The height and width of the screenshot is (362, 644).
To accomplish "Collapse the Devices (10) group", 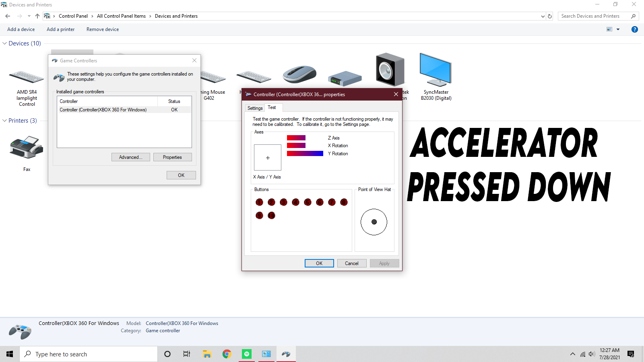I will pos(4,43).
